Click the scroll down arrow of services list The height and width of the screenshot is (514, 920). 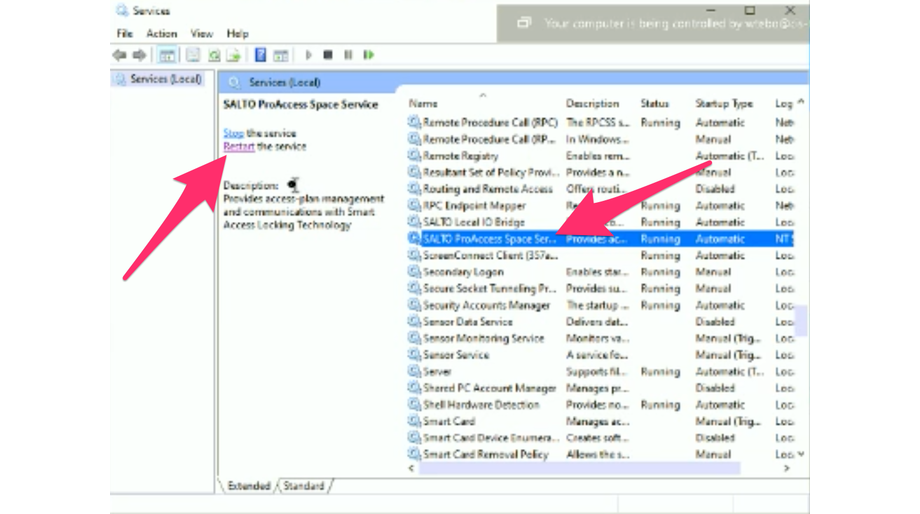click(x=801, y=454)
